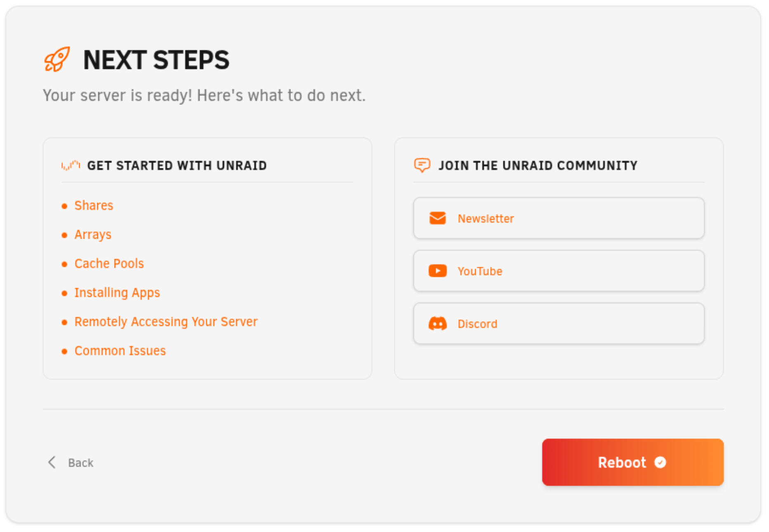Subscribe via the Newsletter button

click(559, 218)
